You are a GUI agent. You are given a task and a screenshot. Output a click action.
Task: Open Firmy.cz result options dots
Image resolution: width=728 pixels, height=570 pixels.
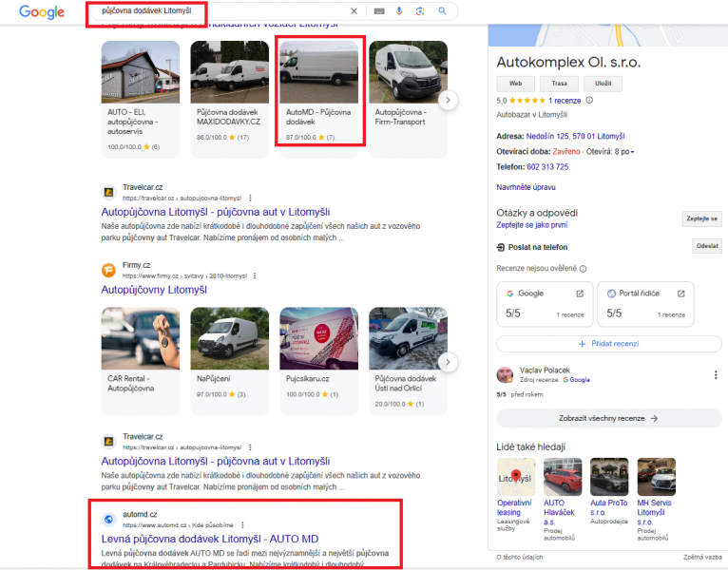coord(255,276)
